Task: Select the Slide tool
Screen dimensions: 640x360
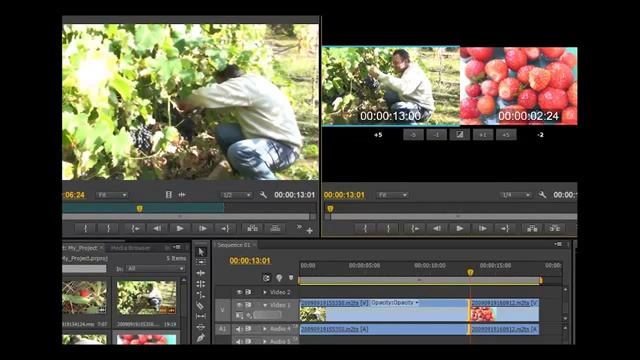Action: 200,327
